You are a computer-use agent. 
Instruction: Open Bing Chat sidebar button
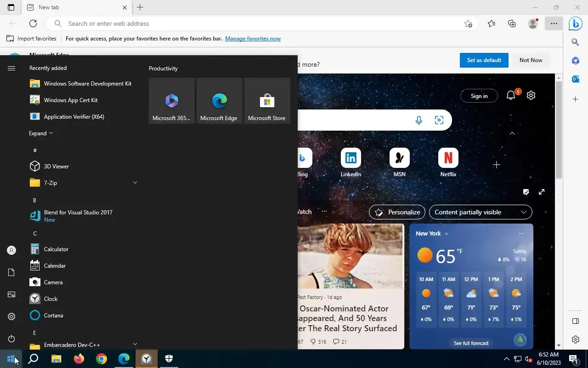(576, 23)
